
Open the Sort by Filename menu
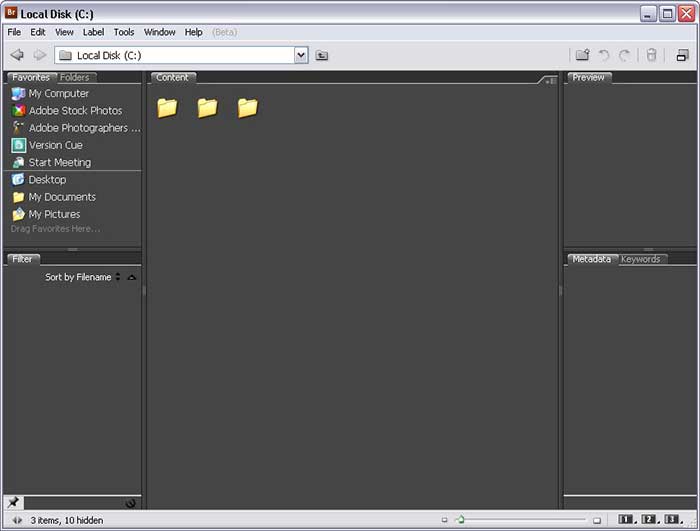(83, 277)
